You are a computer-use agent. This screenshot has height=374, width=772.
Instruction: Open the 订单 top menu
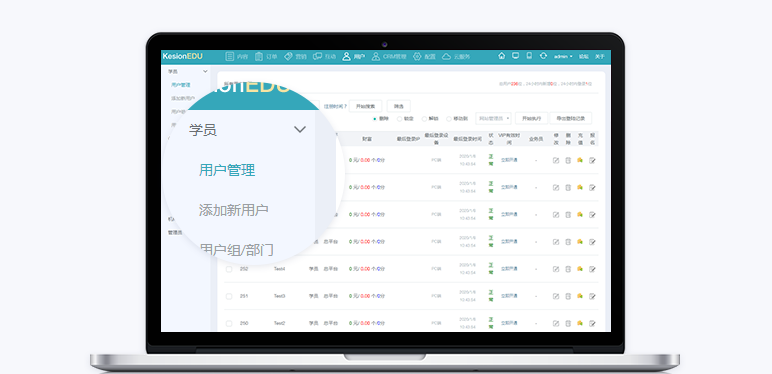(x=266, y=57)
